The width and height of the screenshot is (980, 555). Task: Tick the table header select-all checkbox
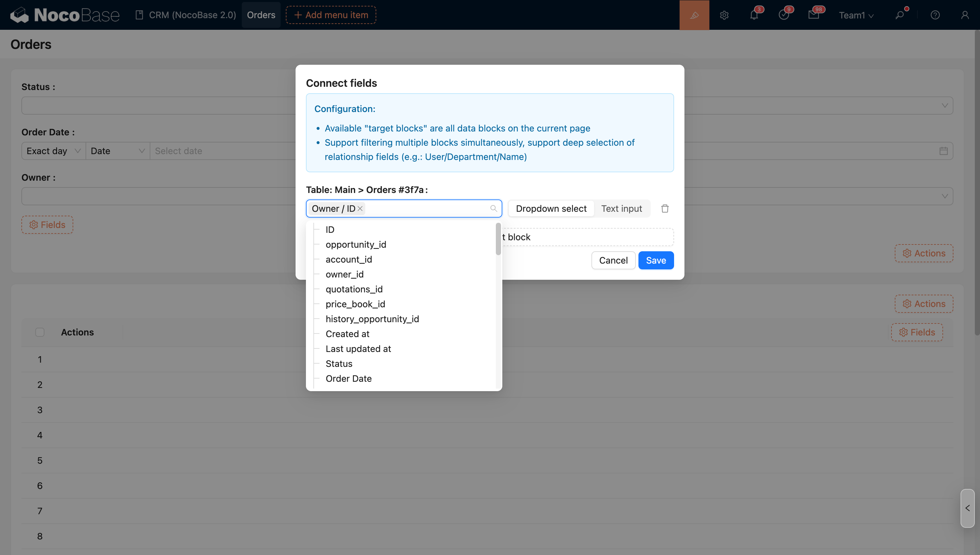[x=40, y=333]
